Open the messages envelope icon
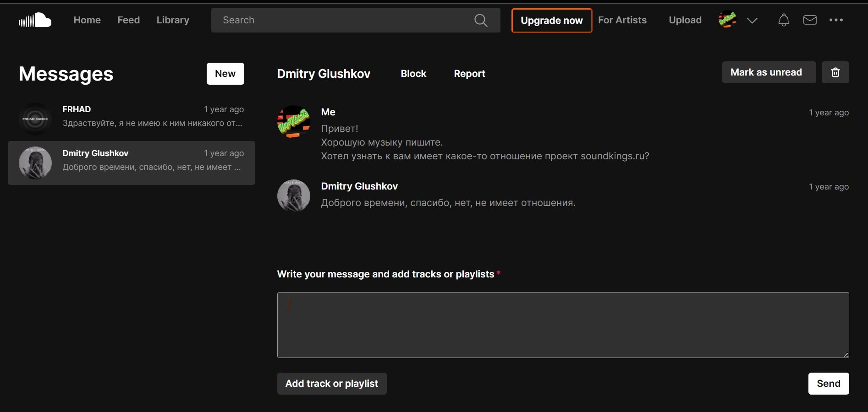Image resolution: width=868 pixels, height=412 pixels. (x=810, y=20)
